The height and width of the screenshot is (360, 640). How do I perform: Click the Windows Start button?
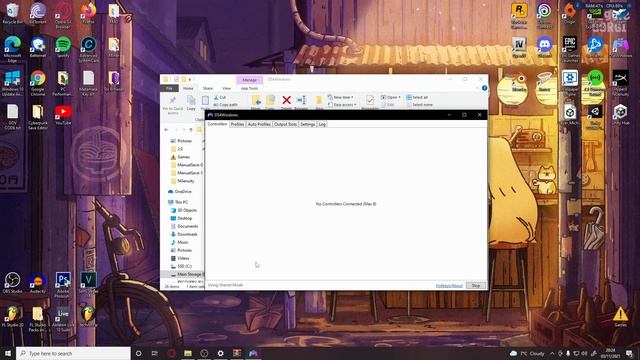point(8,353)
